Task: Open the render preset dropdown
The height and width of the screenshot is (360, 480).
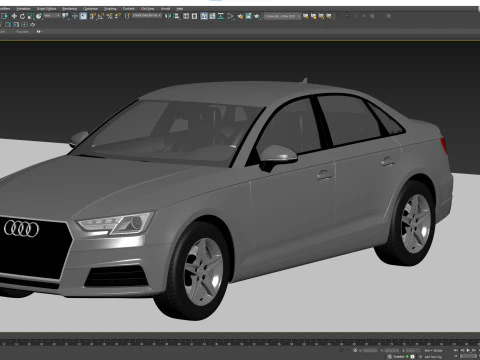Action: coord(282,16)
